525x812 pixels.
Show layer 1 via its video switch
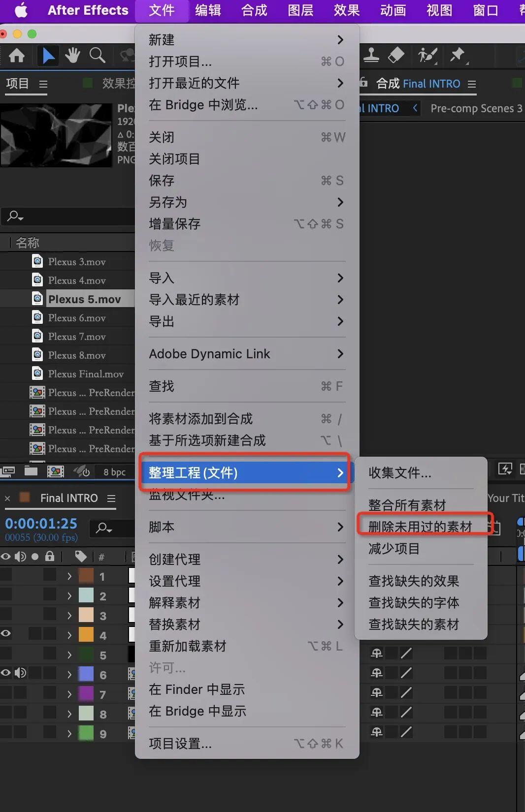5,574
